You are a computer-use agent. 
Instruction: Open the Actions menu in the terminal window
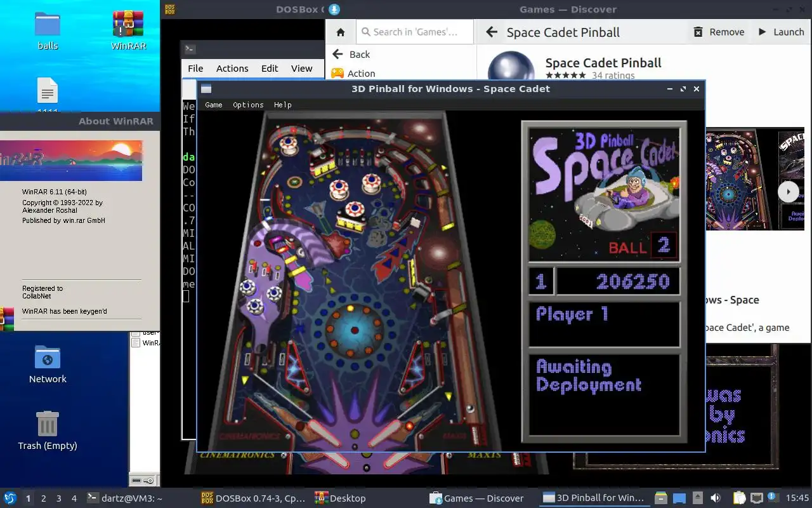click(232, 69)
